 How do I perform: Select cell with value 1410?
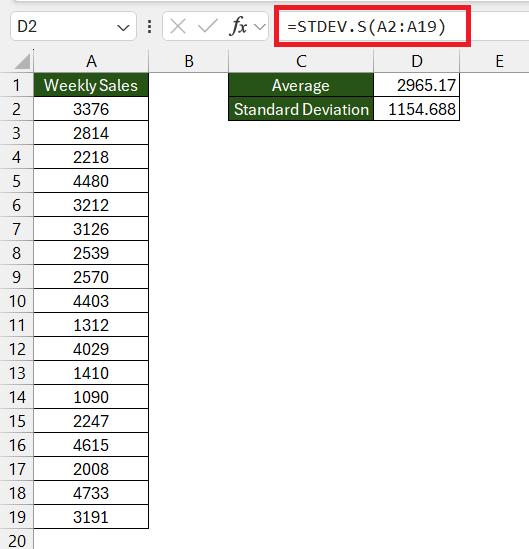point(91,373)
